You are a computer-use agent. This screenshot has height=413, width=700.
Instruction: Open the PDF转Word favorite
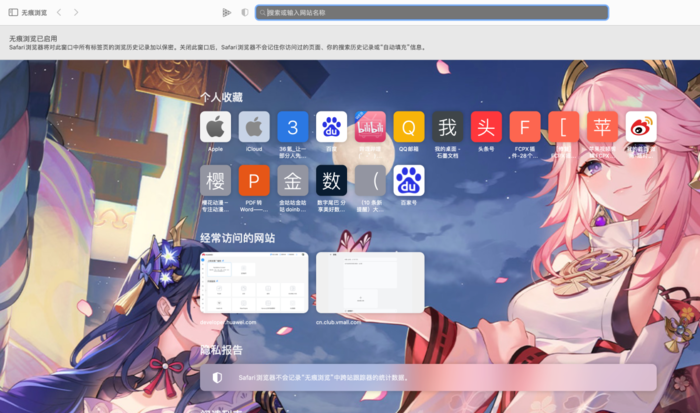point(254,181)
